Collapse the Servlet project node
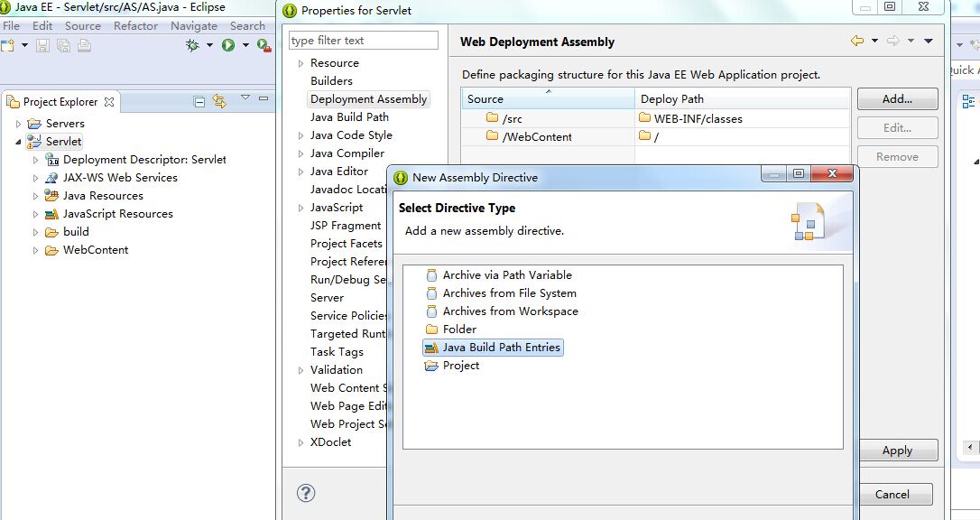The image size is (980, 520). click(18, 142)
